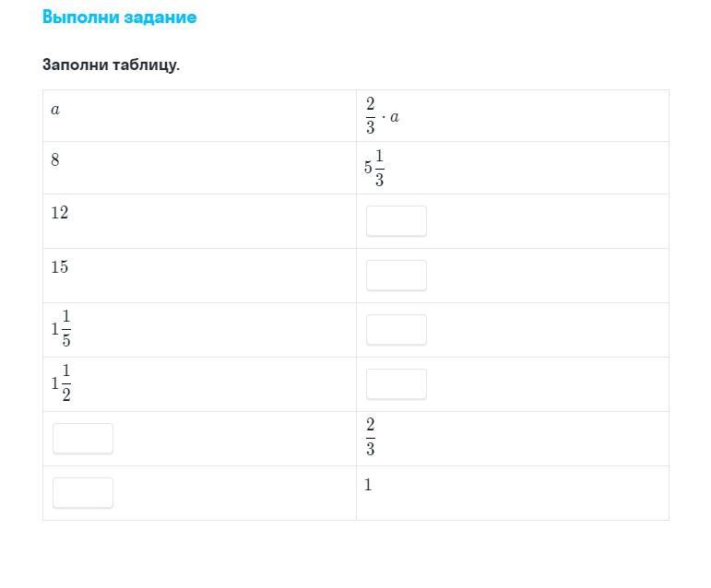
Task: Click the input field next to 1 1/2
Action: coord(397,384)
